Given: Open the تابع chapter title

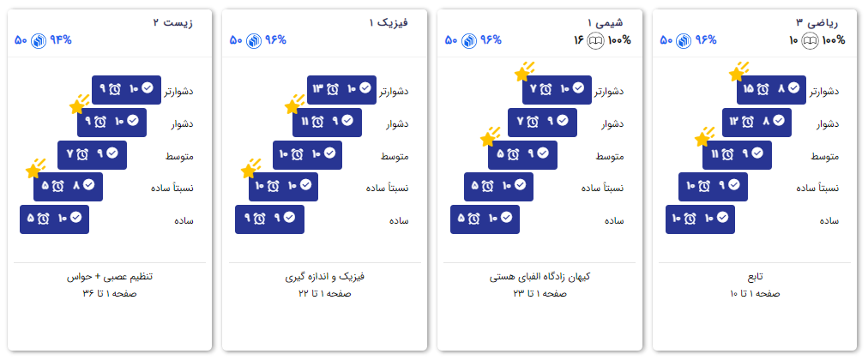Looking at the screenshot, I should click(x=756, y=277).
